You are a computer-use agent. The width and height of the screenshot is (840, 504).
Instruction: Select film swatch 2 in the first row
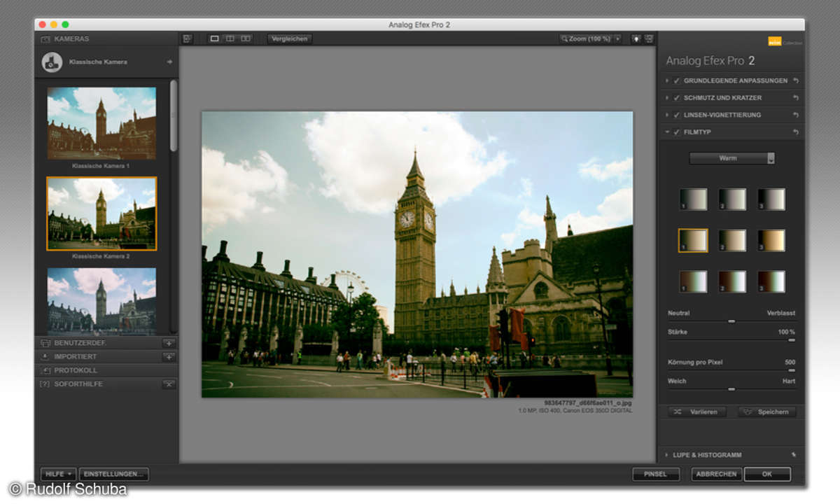(x=732, y=199)
